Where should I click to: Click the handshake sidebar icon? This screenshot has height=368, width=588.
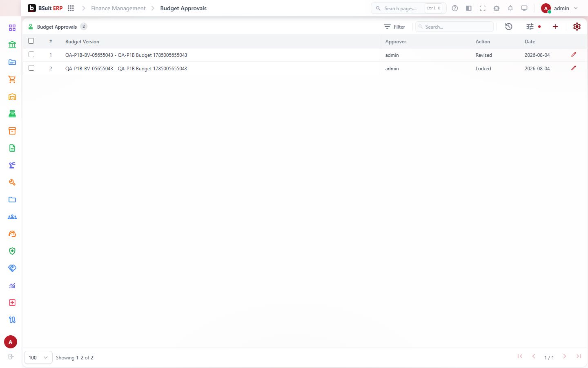[x=12, y=268]
